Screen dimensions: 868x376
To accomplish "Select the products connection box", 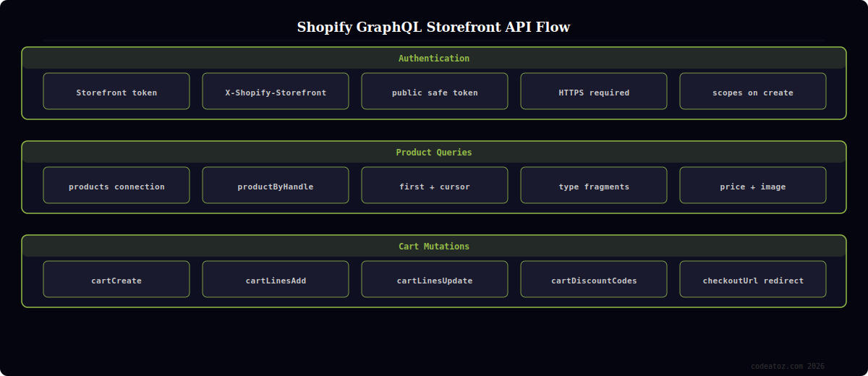I will [116, 185].
